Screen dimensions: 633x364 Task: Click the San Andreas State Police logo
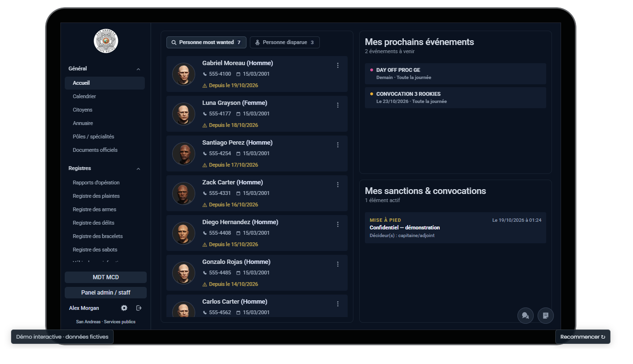tap(106, 41)
